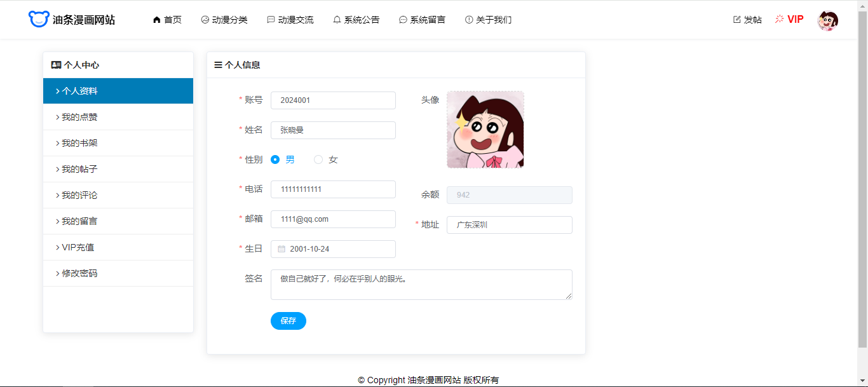Click the 油条漫画网站 site title
This screenshot has height=387, width=868.
pos(84,20)
